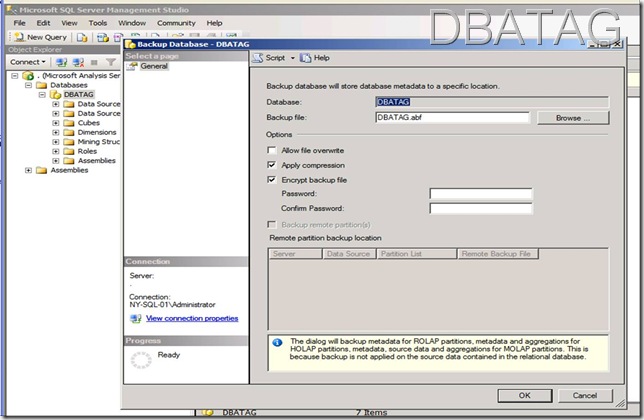
Task: Click the Confirm Password input field
Action: point(481,208)
